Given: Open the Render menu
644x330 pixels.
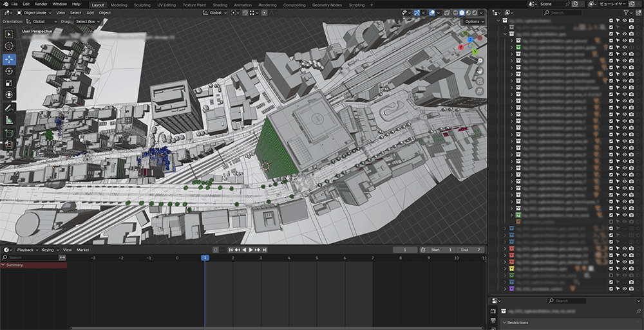Looking at the screenshot, I should pyautogui.click(x=41, y=4).
